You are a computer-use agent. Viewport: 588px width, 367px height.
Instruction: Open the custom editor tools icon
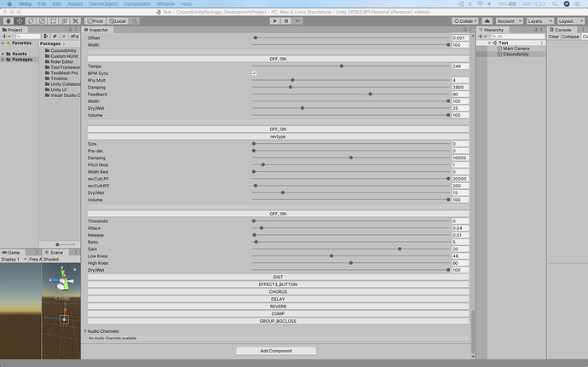(76, 21)
